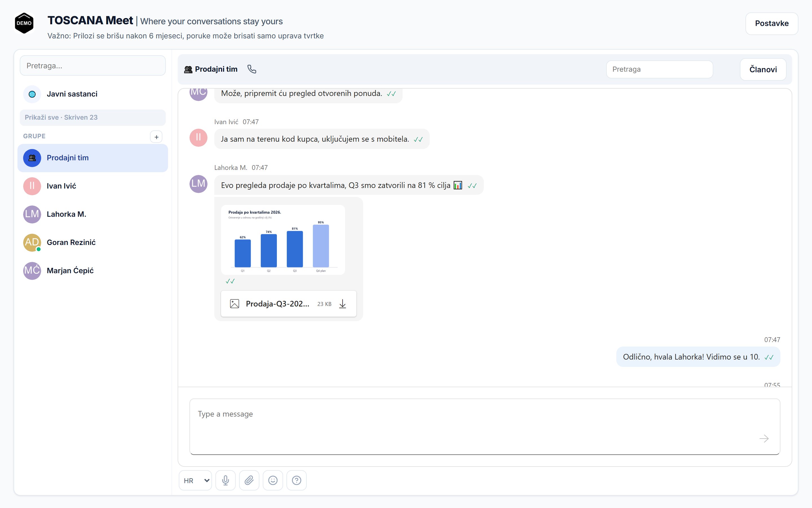Image resolution: width=812 pixels, height=508 pixels.
Task: Open the help question mark icon
Action: coord(297,480)
